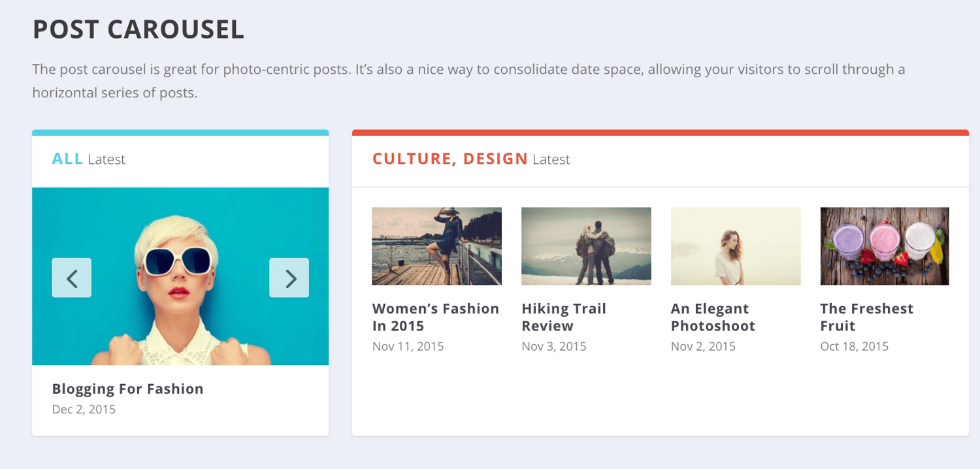The width and height of the screenshot is (980, 469).
Task: Open the Hiking Trail Review post link
Action: [564, 317]
